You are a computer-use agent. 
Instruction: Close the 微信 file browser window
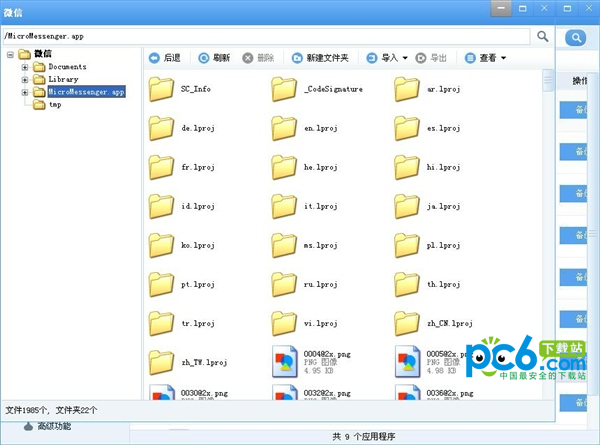coord(544,8)
